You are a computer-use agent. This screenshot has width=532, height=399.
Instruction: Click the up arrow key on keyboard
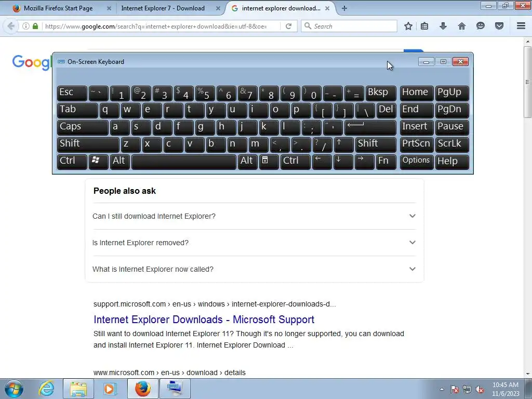[343, 144]
